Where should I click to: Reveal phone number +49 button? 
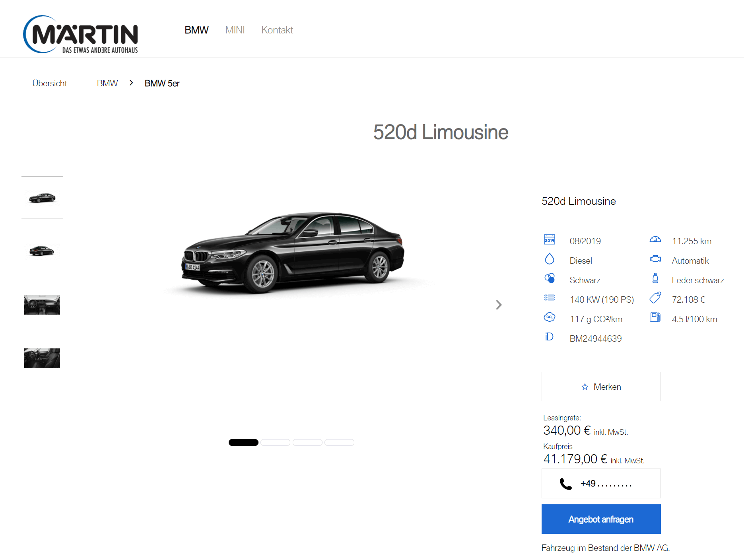601,484
